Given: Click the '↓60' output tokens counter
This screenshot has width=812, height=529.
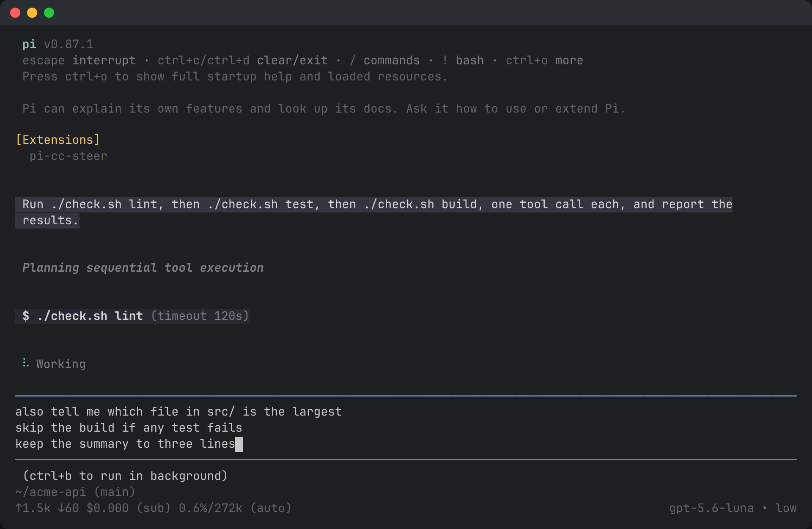Looking at the screenshot, I should coord(68,508).
